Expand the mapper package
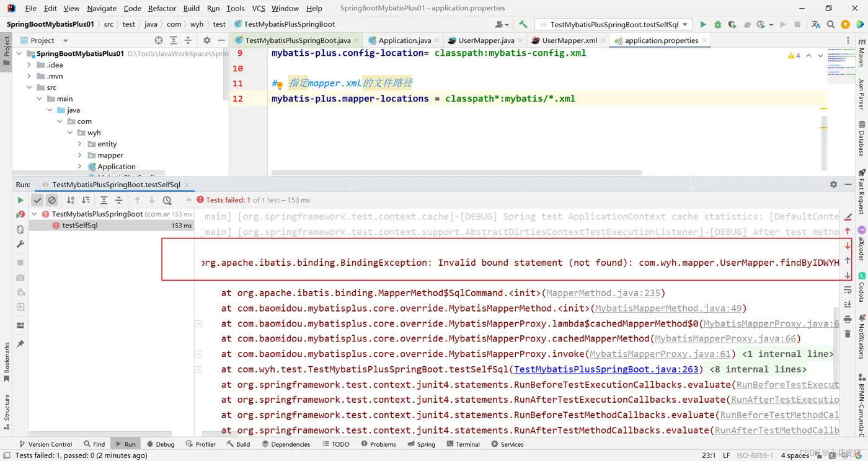Screen dimensions: 868x461 (x=80, y=156)
